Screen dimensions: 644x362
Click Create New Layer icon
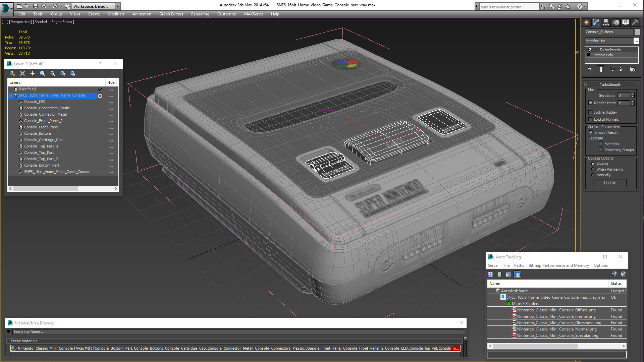[12, 73]
